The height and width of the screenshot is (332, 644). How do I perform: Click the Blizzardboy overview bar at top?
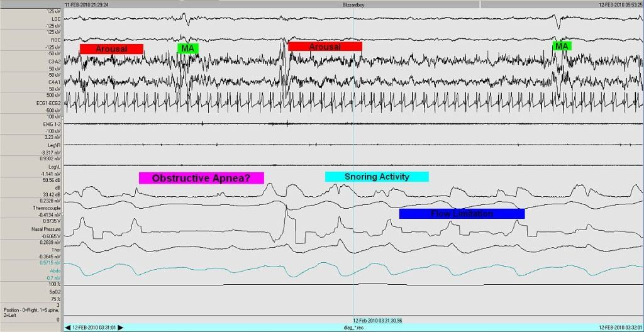(x=352, y=4)
